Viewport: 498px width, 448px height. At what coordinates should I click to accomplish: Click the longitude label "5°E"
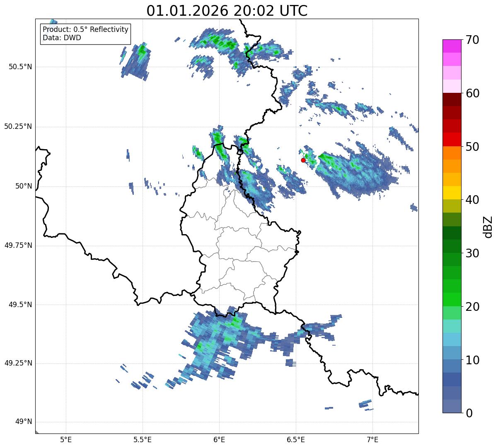click(66, 440)
